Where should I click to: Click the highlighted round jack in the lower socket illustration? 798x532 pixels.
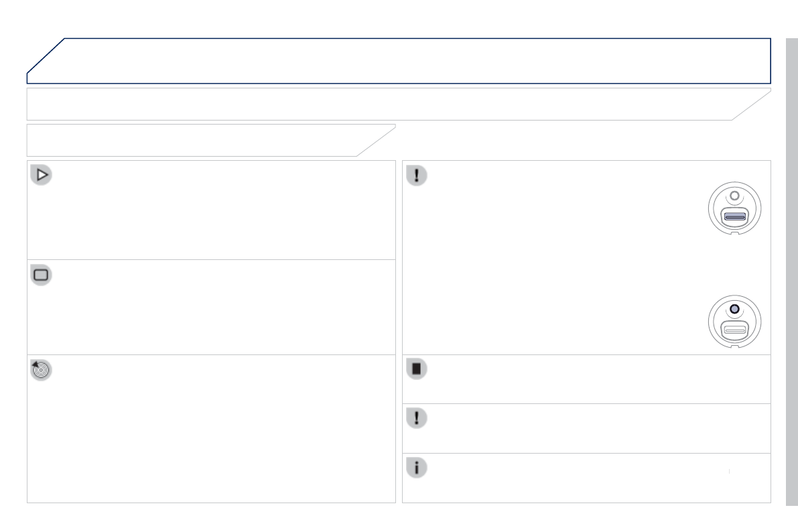coord(734,309)
